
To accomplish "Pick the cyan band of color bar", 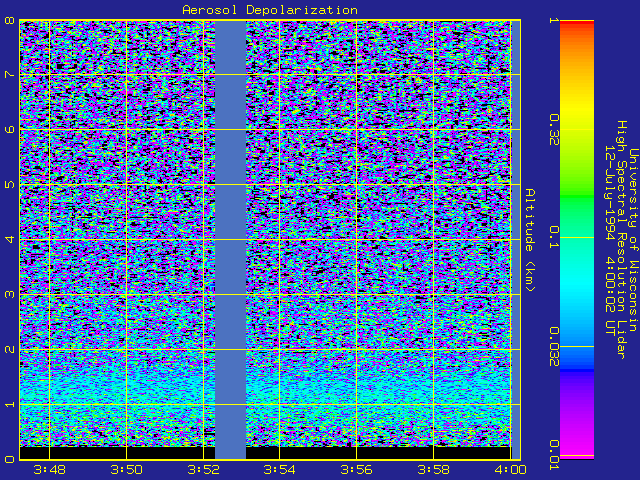I will [x=577, y=286].
